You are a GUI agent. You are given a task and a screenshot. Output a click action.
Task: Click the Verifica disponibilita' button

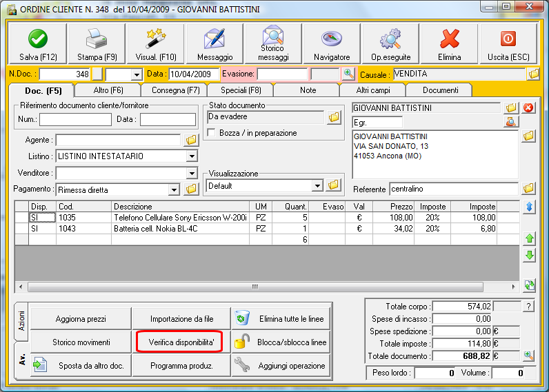tap(181, 342)
